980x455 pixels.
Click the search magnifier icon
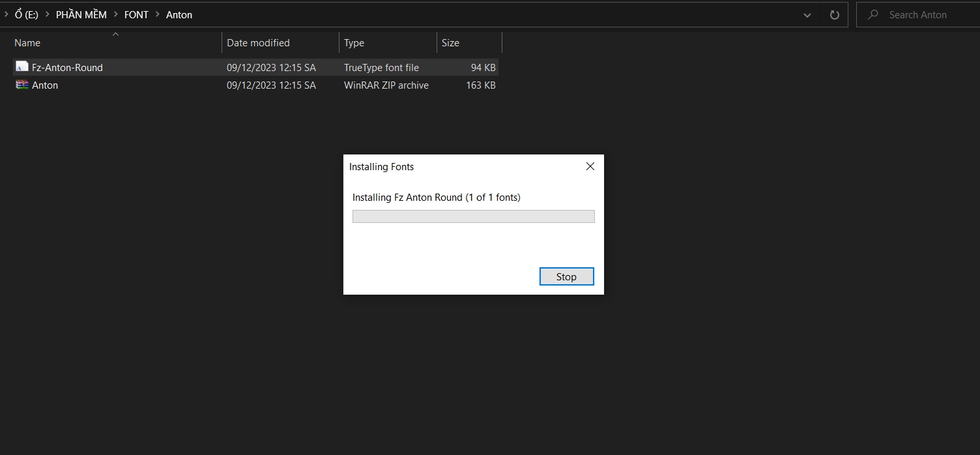tap(873, 14)
